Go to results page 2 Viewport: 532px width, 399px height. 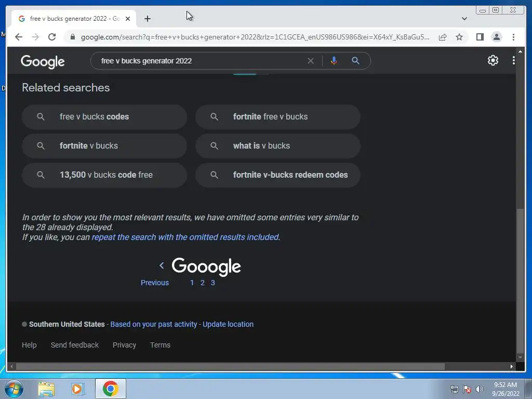coord(202,283)
